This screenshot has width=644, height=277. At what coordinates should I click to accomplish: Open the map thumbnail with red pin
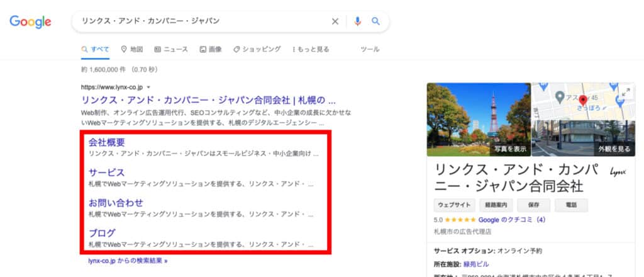point(583,101)
